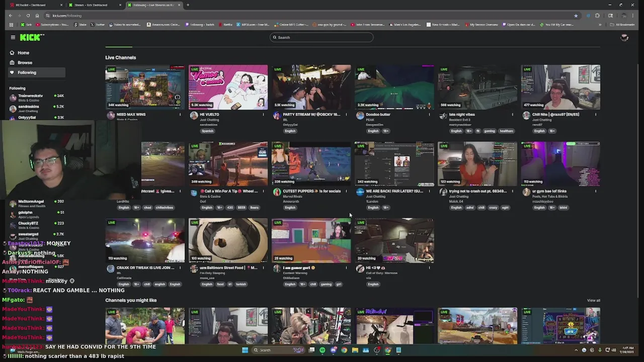This screenshot has height=362, width=644.
Task: Open the three-dot menu for Baltimore Street Food
Action: (263, 267)
